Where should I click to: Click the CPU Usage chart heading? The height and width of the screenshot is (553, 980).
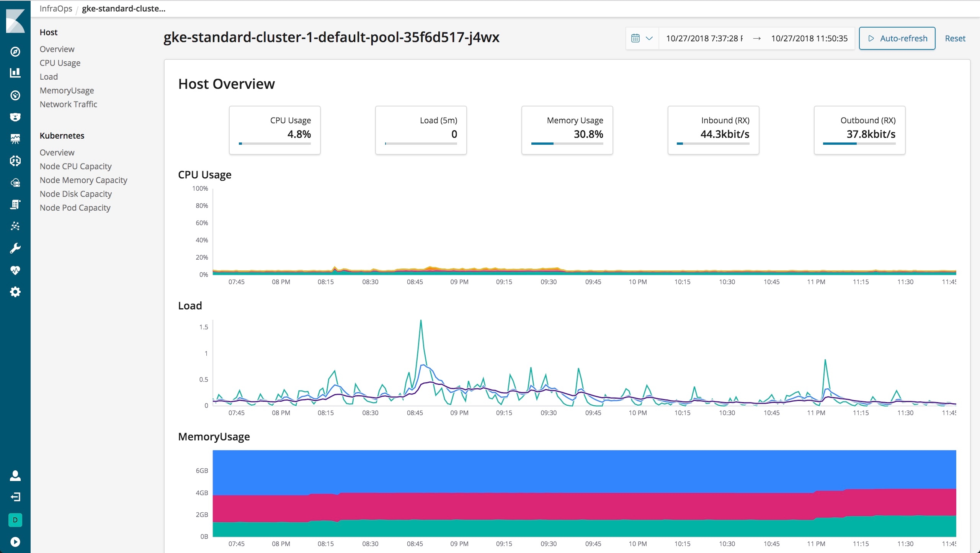205,175
